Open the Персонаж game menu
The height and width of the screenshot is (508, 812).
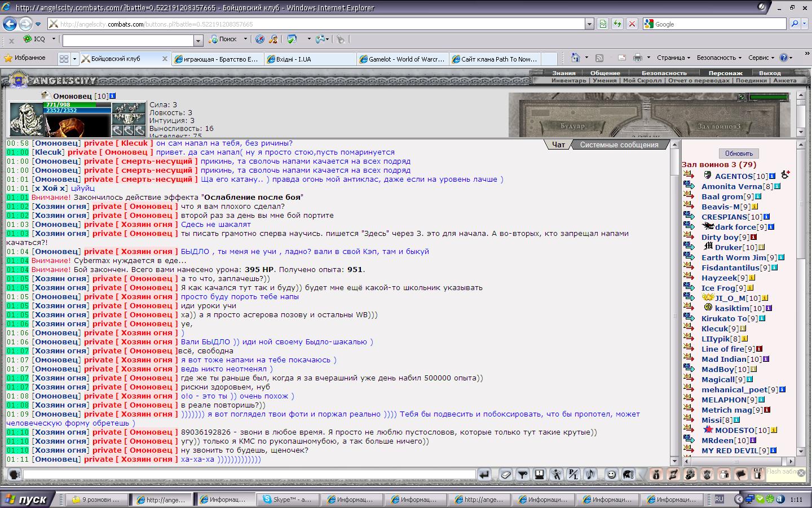pos(725,73)
